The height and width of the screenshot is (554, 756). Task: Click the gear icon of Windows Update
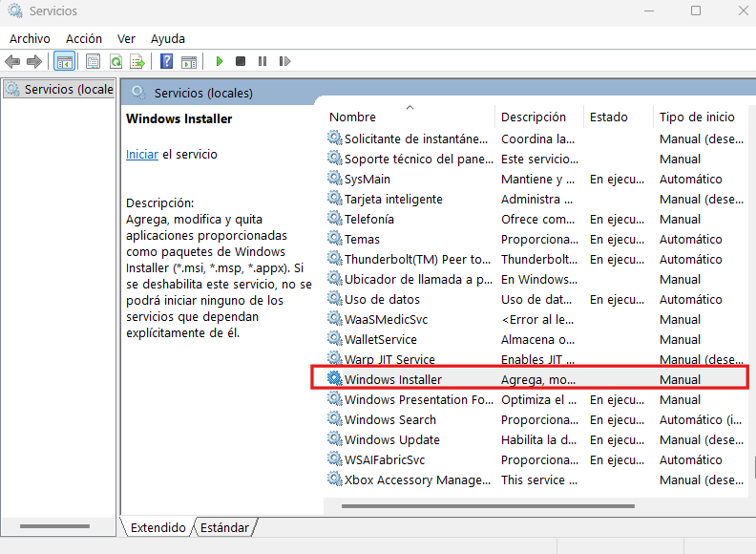pos(335,439)
